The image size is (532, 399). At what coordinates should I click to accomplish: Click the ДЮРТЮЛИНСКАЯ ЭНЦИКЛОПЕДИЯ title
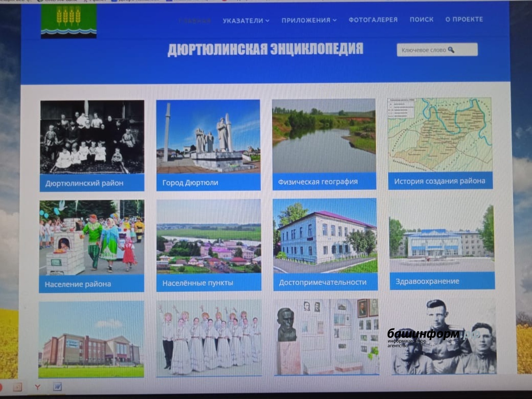click(265, 49)
